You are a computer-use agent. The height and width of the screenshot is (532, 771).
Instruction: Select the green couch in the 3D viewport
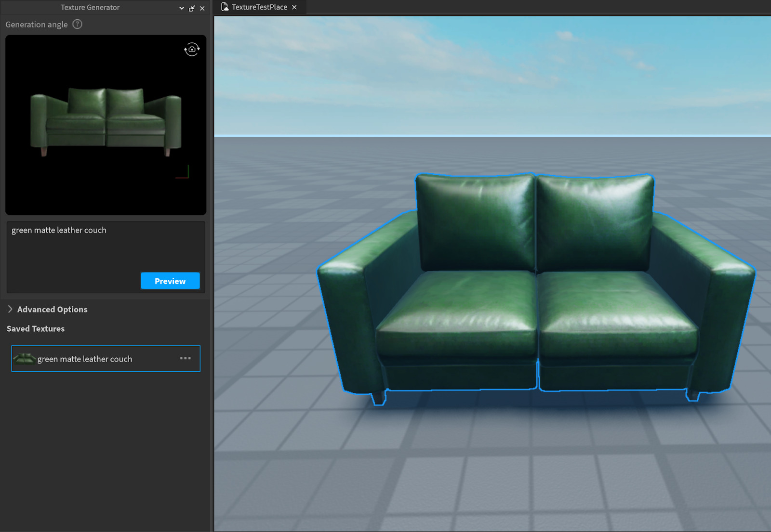[x=536, y=289]
